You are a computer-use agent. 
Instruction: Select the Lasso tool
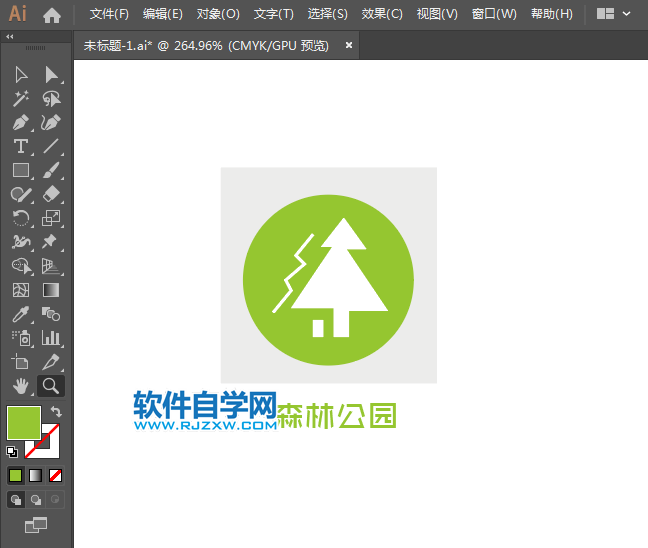(x=52, y=99)
